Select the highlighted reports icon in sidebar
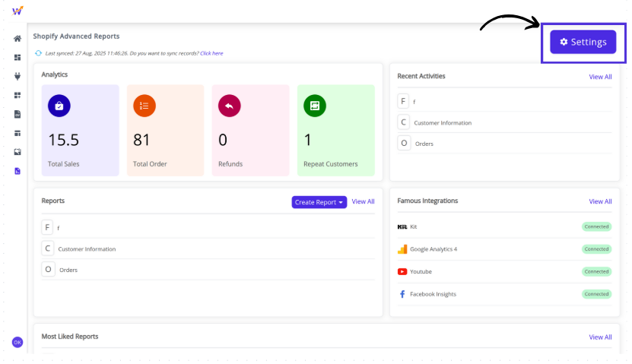 17,171
